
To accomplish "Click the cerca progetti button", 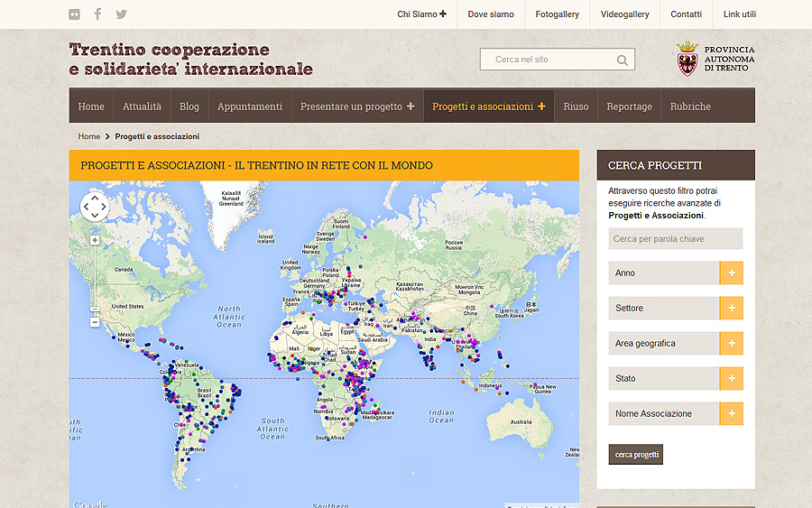I will pyautogui.click(x=636, y=455).
